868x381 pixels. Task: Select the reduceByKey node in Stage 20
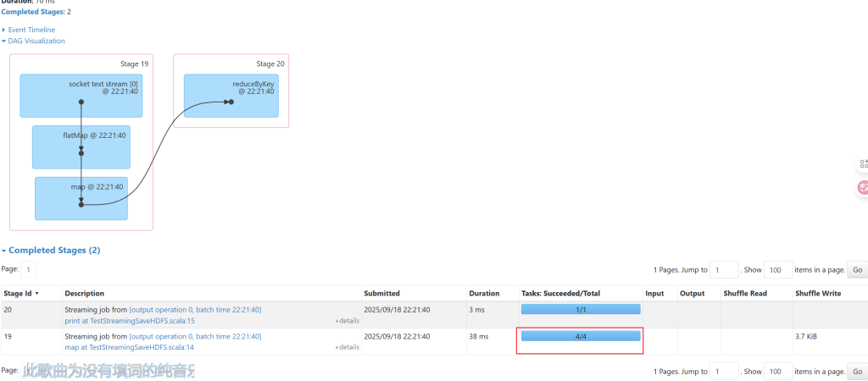coord(231,95)
